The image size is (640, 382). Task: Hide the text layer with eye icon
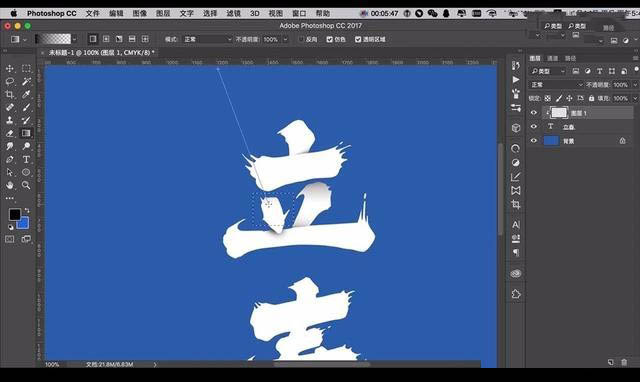pos(533,127)
